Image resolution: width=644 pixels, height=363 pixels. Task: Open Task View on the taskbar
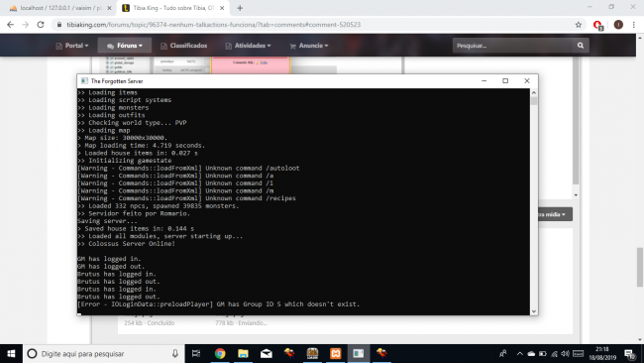point(196,353)
